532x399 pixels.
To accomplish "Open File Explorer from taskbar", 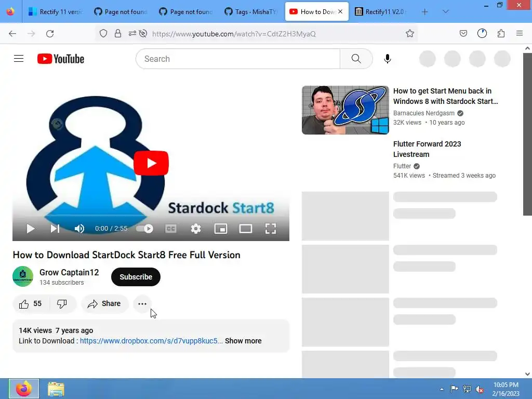I will pos(56,389).
